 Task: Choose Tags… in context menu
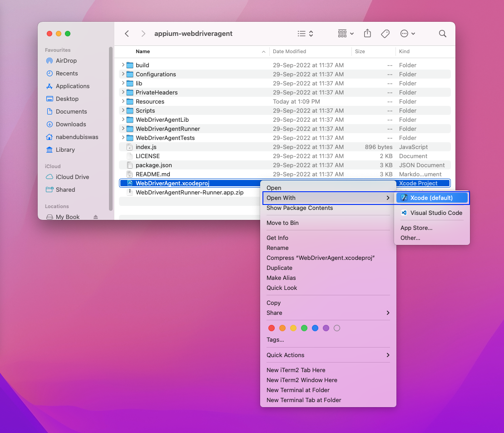tap(328, 340)
